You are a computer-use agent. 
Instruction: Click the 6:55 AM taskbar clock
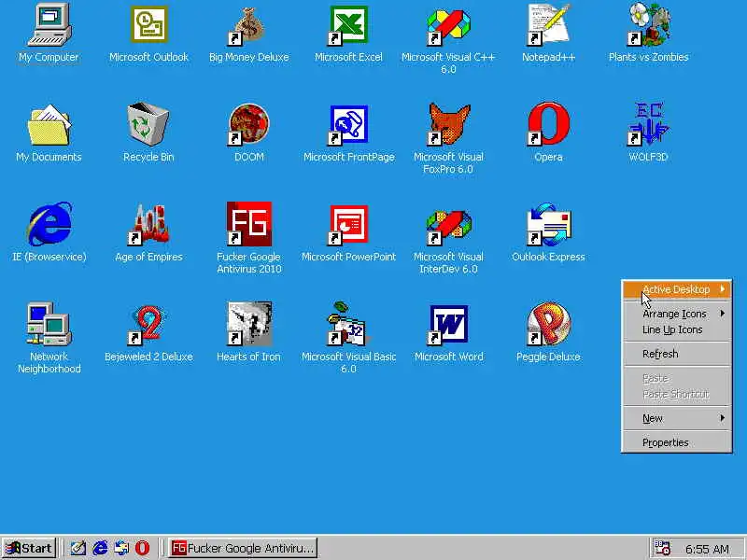coord(708,549)
